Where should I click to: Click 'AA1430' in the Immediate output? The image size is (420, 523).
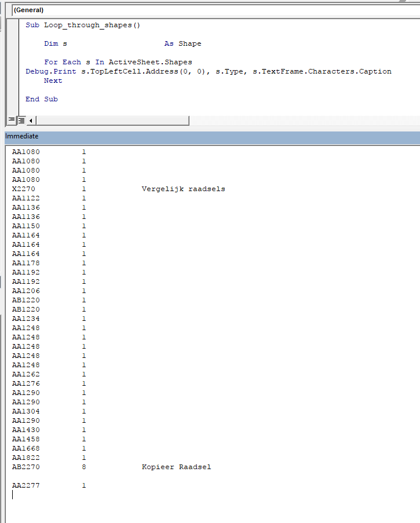click(x=25, y=430)
